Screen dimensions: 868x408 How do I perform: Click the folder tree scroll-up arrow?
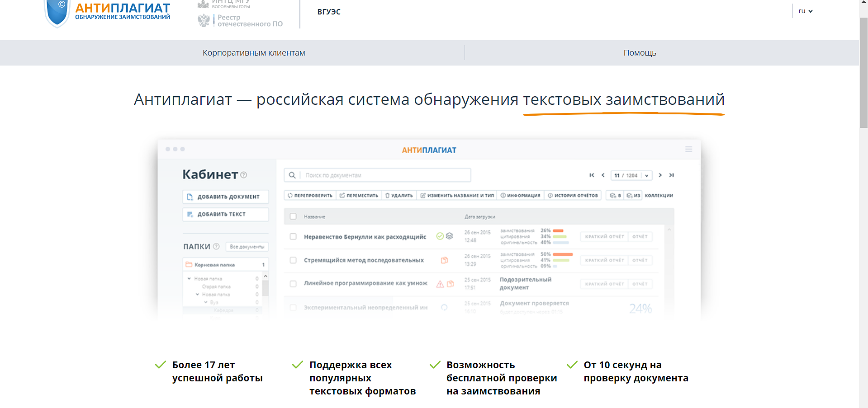point(266,276)
